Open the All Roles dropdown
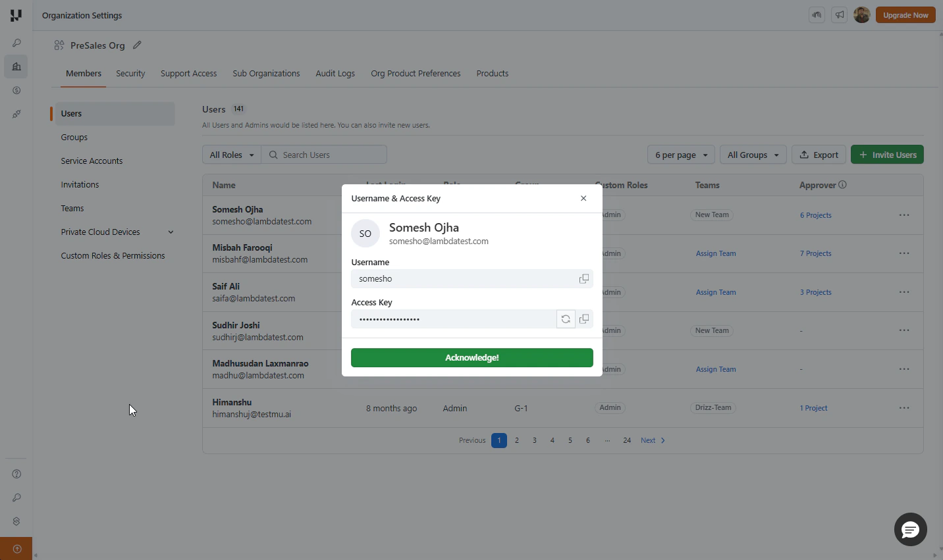This screenshot has width=943, height=560. (x=232, y=155)
